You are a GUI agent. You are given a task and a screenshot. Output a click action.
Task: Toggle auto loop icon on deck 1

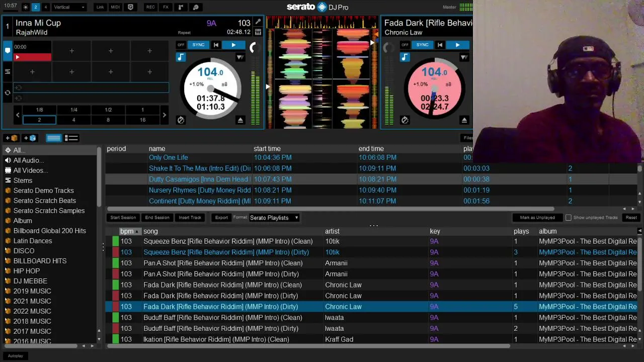pyautogui.click(x=8, y=93)
